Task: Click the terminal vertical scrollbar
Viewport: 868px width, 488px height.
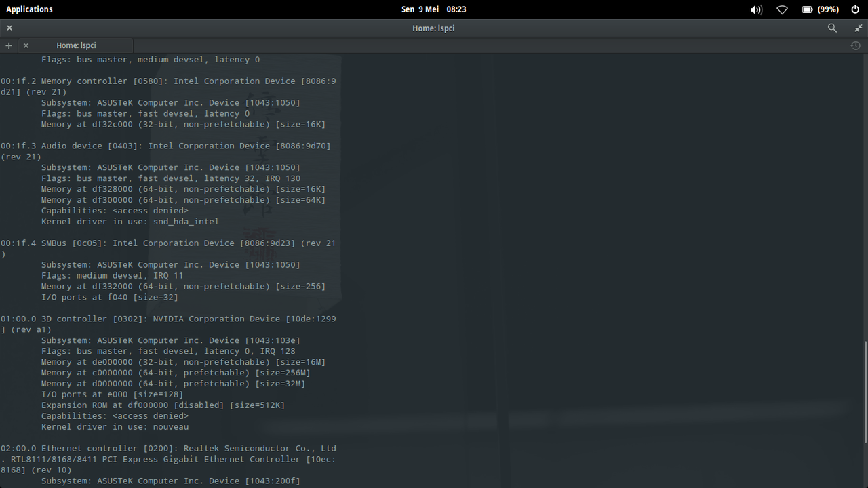Action: click(x=865, y=392)
